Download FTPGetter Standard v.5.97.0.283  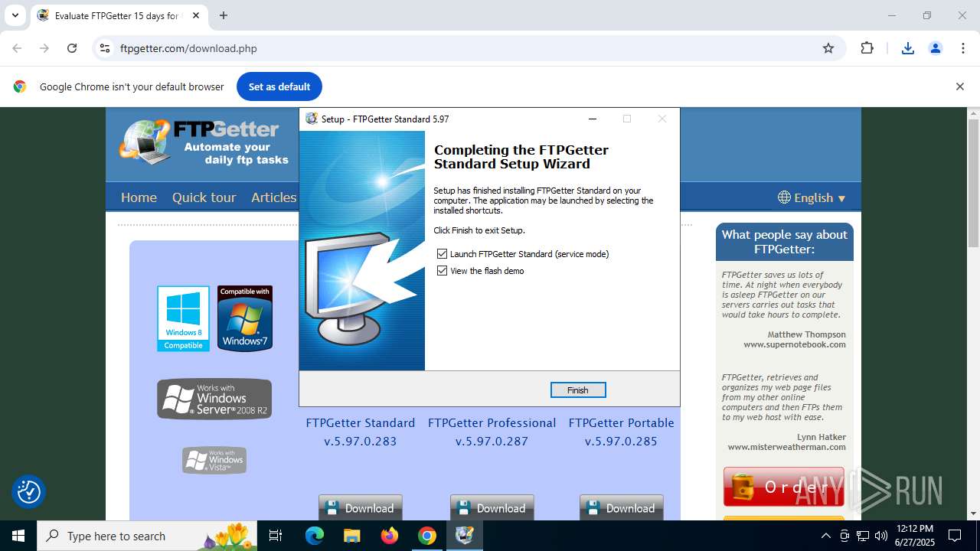click(361, 508)
